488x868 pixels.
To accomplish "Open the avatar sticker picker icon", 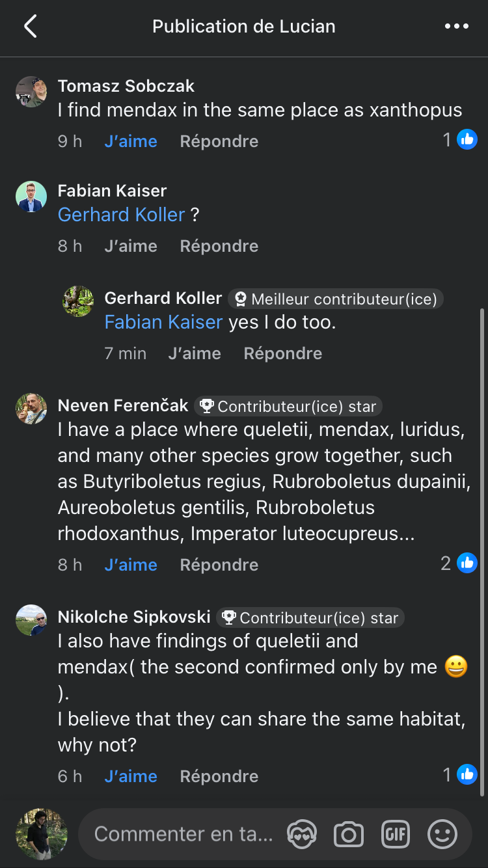I will coord(302,834).
